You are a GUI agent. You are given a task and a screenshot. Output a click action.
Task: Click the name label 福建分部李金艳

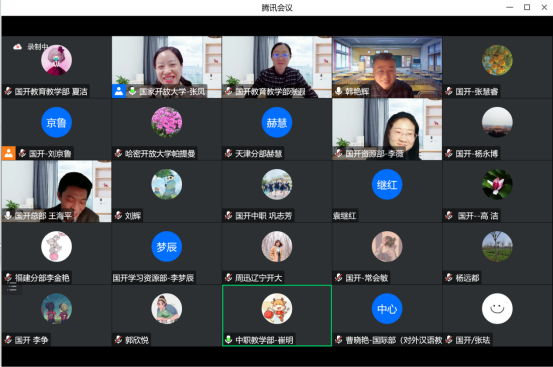(42, 278)
